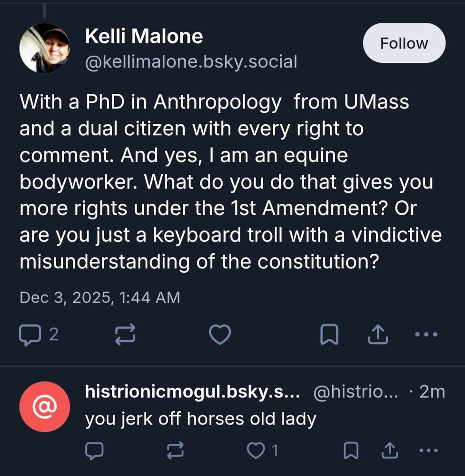Share Kelli Malone's post
Viewport: 465px width, 476px height.
(x=378, y=335)
